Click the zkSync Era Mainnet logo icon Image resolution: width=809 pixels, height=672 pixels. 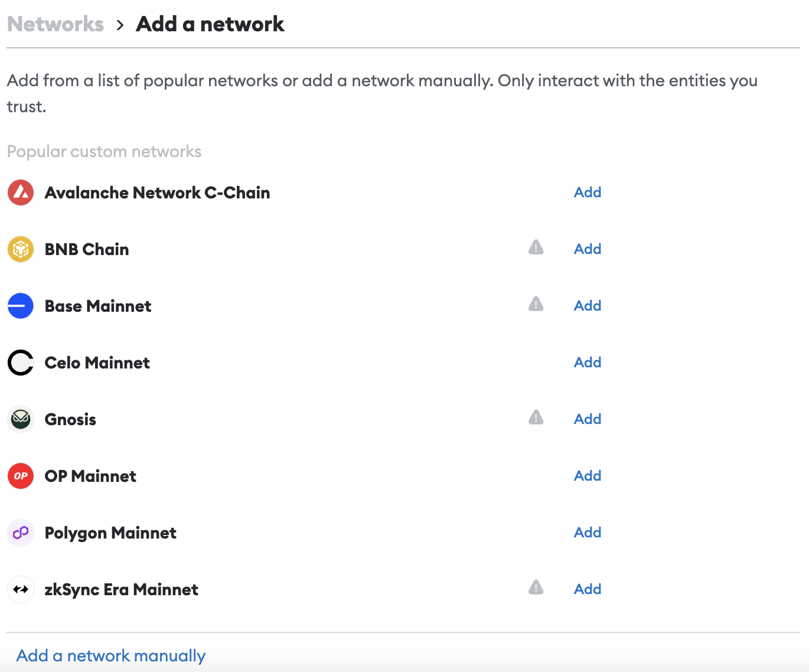point(21,589)
